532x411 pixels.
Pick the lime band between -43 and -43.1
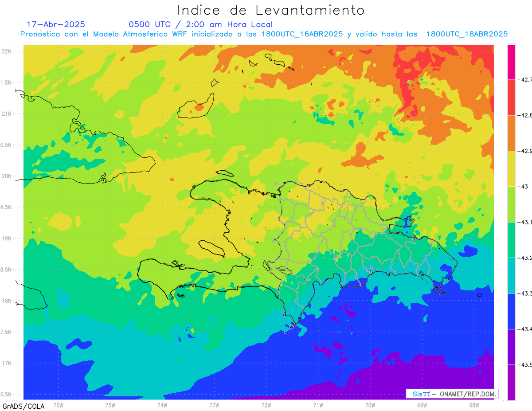[511, 204]
